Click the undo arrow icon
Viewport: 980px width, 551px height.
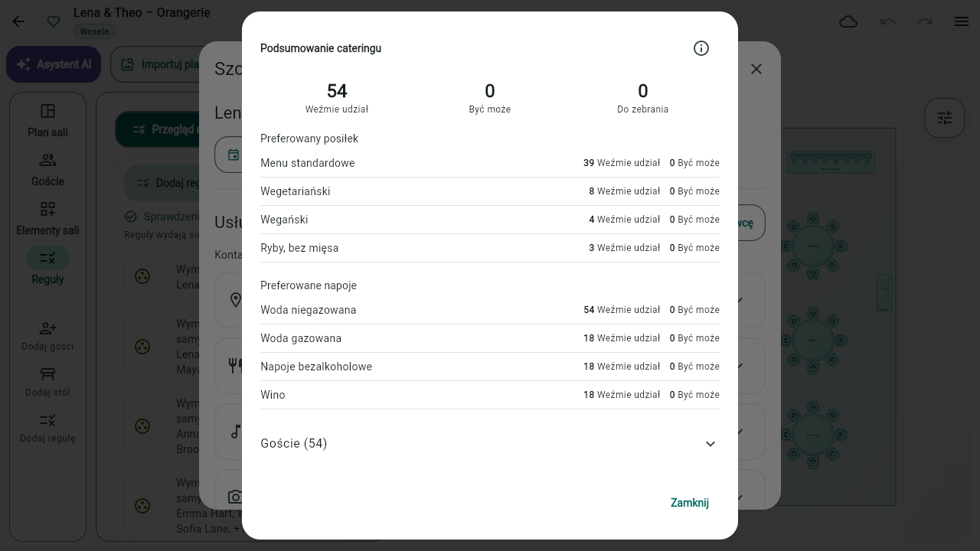(888, 21)
